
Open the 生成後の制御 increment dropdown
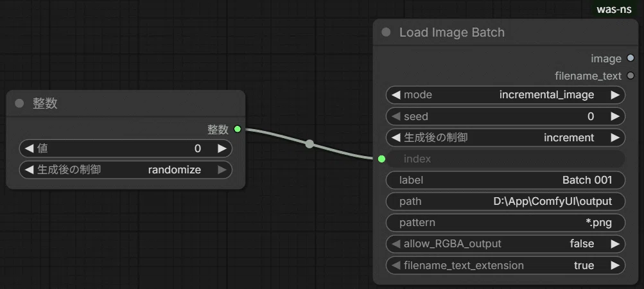505,137
